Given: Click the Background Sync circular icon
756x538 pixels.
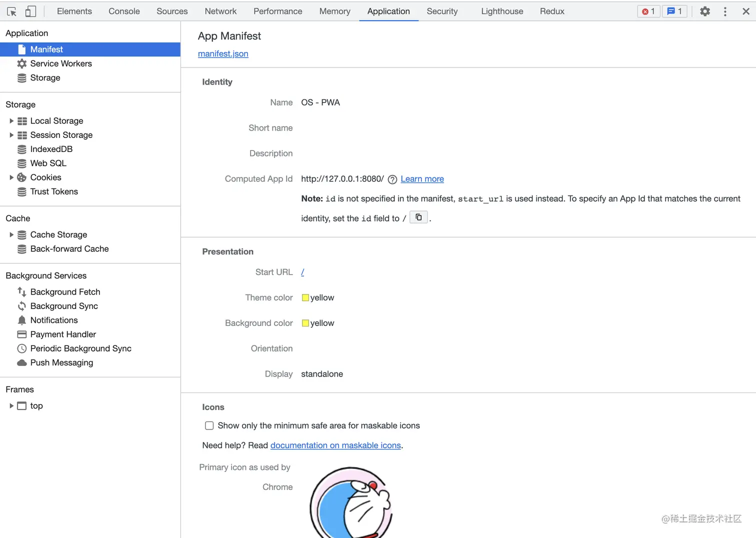Looking at the screenshot, I should pos(22,306).
